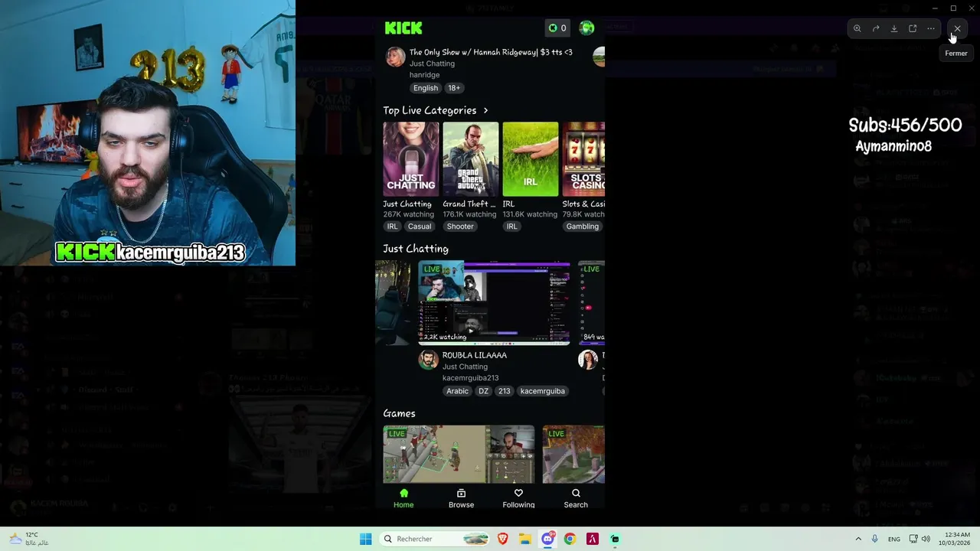Click the Just Chatting section heading
The height and width of the screenshot is (551, 980).
click(x=416, y=249)
